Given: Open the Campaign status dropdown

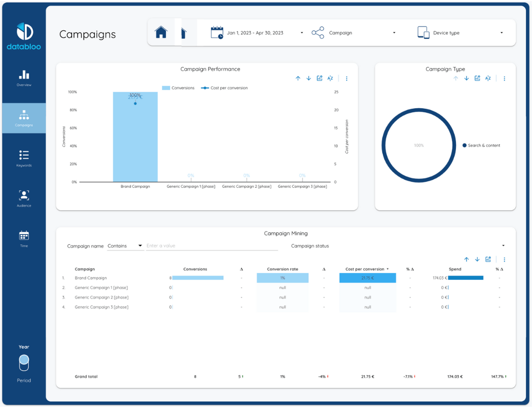Looking at the screenshot, I should tap(398, 246).
